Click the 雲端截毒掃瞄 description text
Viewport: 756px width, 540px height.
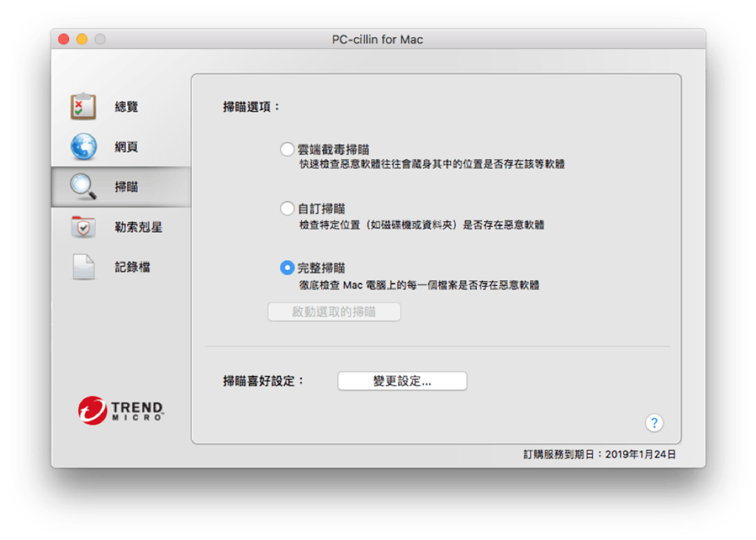[432, 164]
